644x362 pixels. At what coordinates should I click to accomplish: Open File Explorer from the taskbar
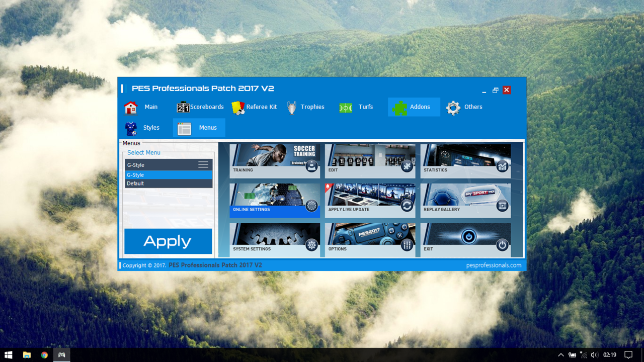(x=27, y=355)
